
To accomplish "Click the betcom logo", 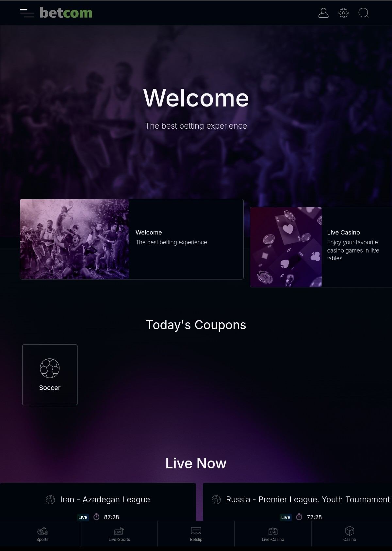I will [x=66, y=13].
